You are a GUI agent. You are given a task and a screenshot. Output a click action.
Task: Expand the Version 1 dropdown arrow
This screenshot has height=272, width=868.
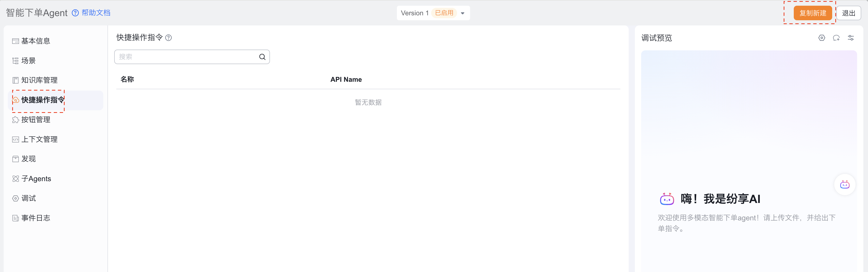click(x=463, y=13)
